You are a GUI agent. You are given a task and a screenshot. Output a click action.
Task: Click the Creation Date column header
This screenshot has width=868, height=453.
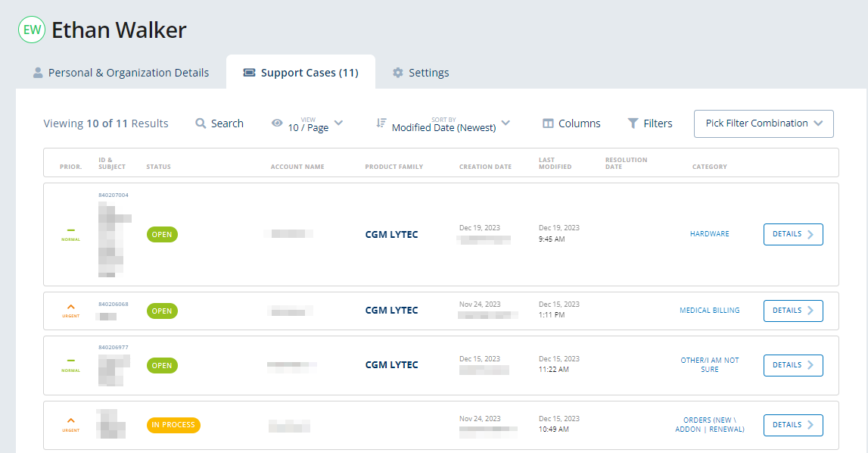(x=485, y=166)
